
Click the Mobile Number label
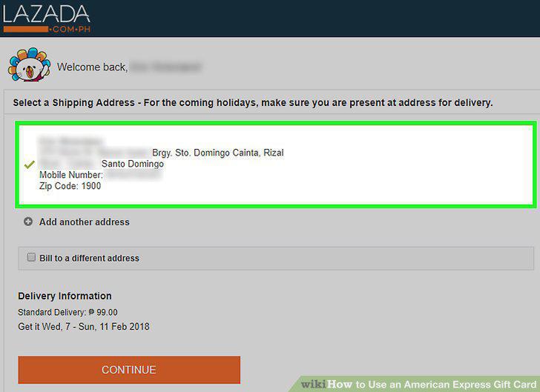pos(71,175)
